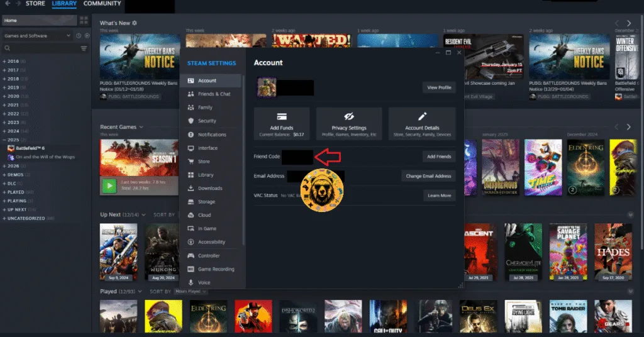Click the clock recent-sort icon in library sidebar
644x337 pixels.
click(x=79, y=36)
